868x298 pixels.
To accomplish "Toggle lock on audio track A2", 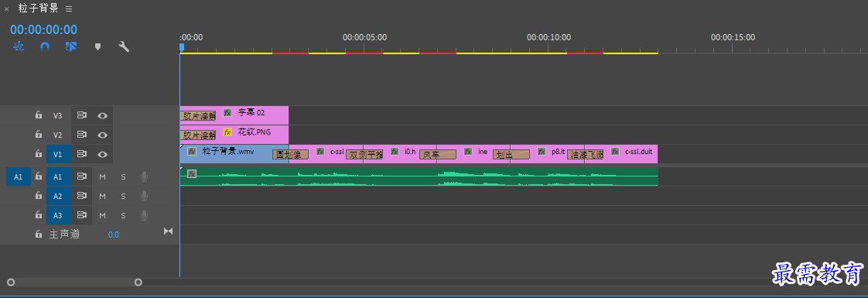I will [38, 196].
